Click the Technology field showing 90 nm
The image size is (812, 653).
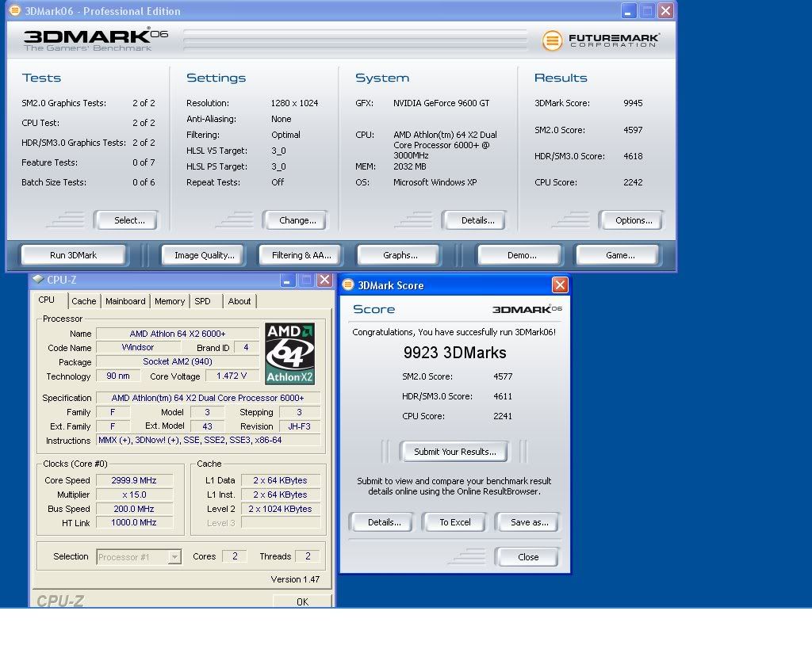pyautogui.click(x=118, y=376)
